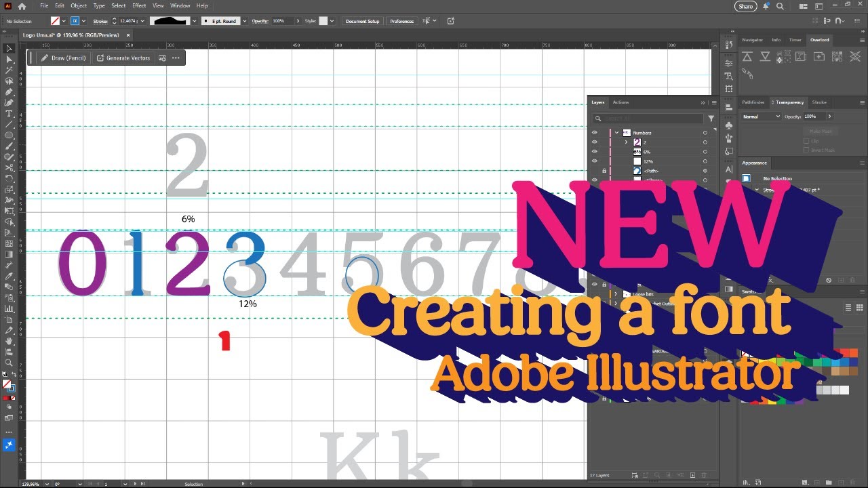Click the Layers search field
This screenshot has height=488, width=868.
(x=648, y=118)
